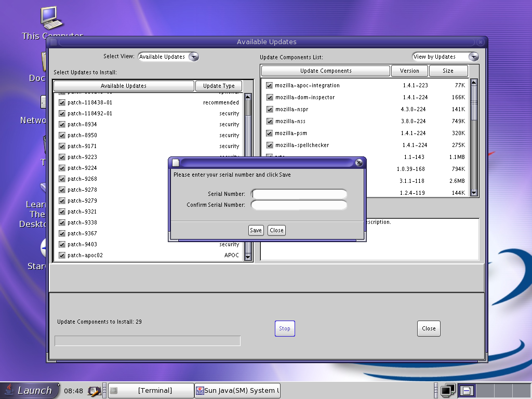532x399 pixels.
Task: Click Close in serial number dialog
Action: [276, 230]
